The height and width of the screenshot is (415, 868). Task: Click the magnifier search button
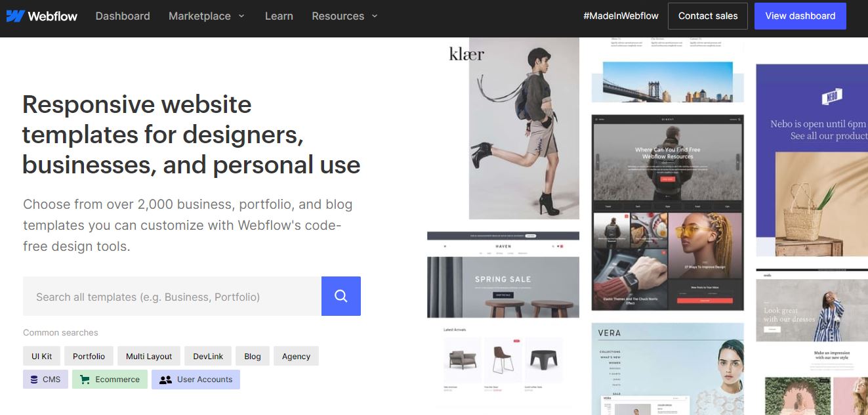(x=341, y=296)
